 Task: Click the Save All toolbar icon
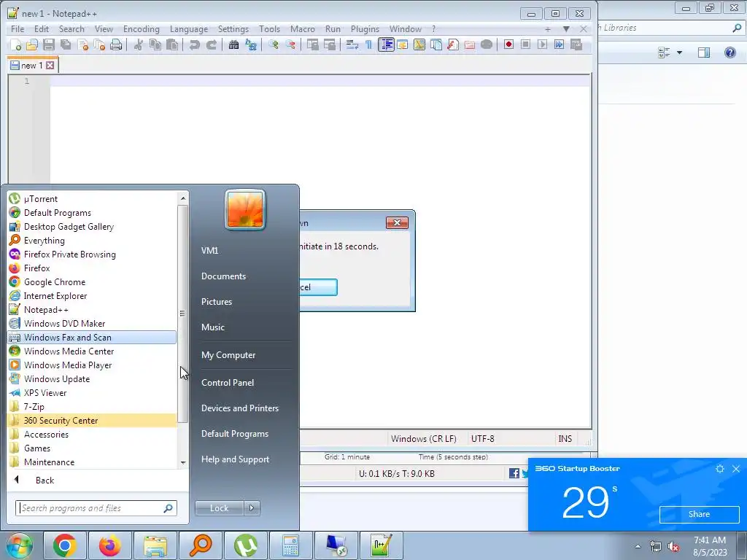(66, 44)
